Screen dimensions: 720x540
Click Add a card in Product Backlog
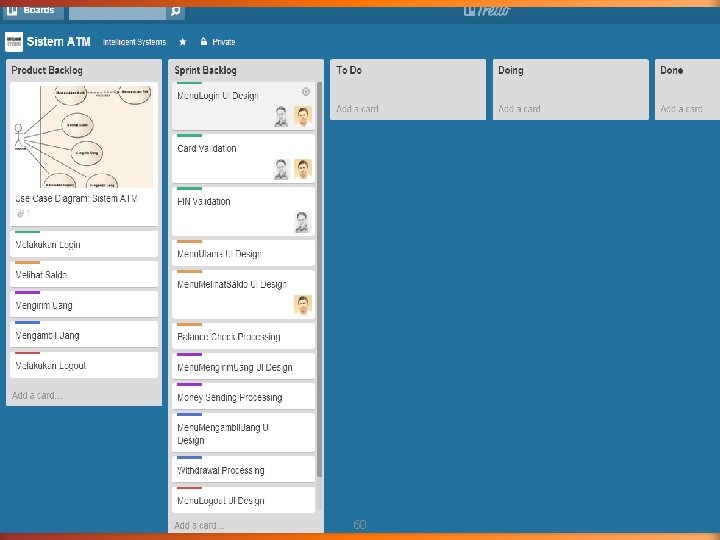[x=37, y=395]
